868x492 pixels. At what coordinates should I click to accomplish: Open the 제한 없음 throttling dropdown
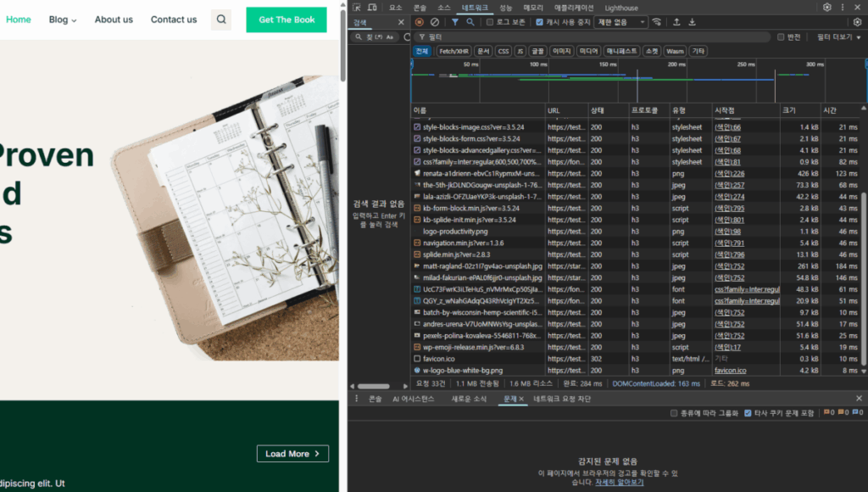point(620,22)
